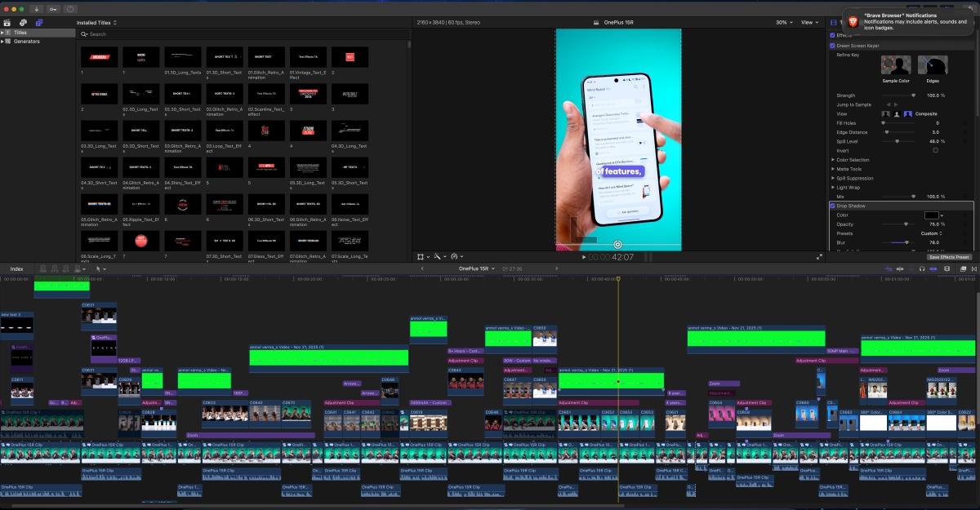Image resolution: width=980 pixels, height=510 pixels.
Task: Click the title browser Search field
Action: coord(243,34)
